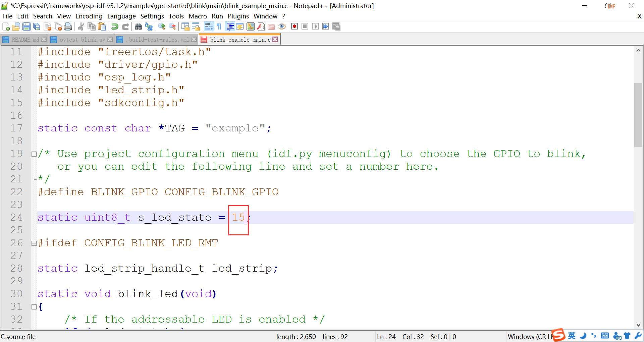Open the Settings menu
Screen dimensions: 644x342
click(152, 16)
